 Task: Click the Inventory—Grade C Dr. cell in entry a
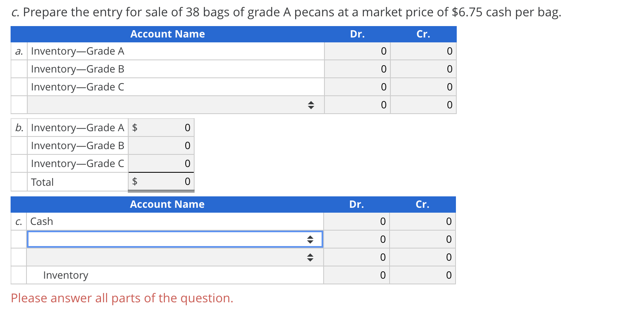pos(357,87)
